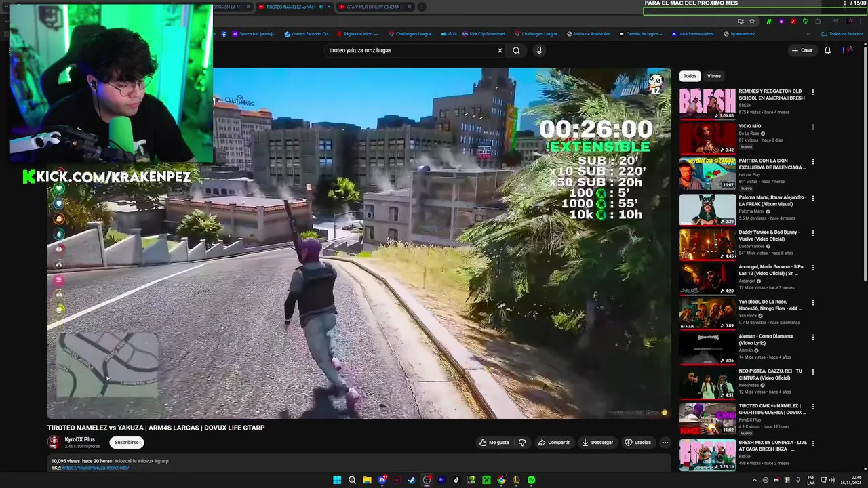868x488 pixels.
Task: Switch to the GTA V MLO Luxury Cinema tab
Action: point(374,7)
